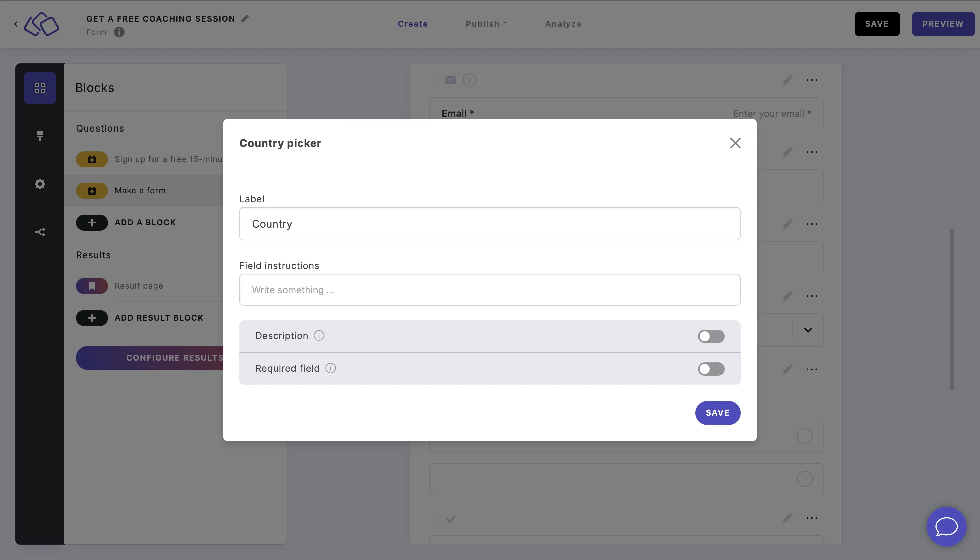
Task: Open the three-dot menu beside the bottom checkmark field
Action: [x=812, y=518]
